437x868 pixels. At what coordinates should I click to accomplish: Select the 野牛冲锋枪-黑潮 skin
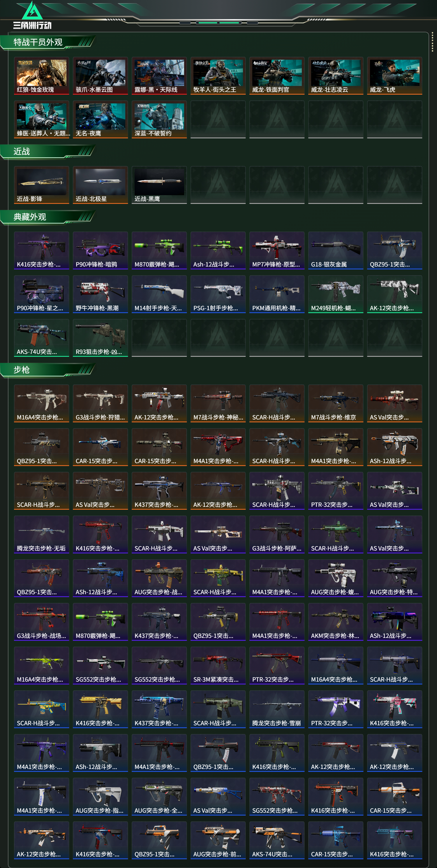coord(101,294)
